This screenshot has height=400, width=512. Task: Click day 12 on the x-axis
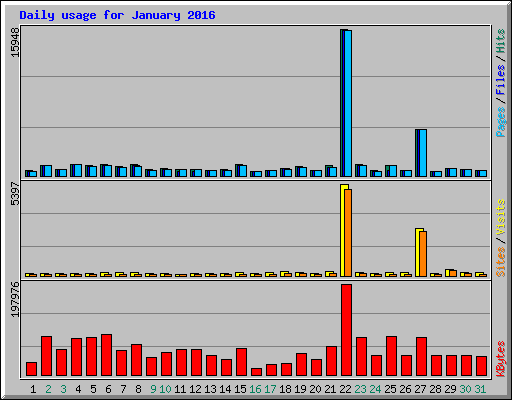point(195,389)
